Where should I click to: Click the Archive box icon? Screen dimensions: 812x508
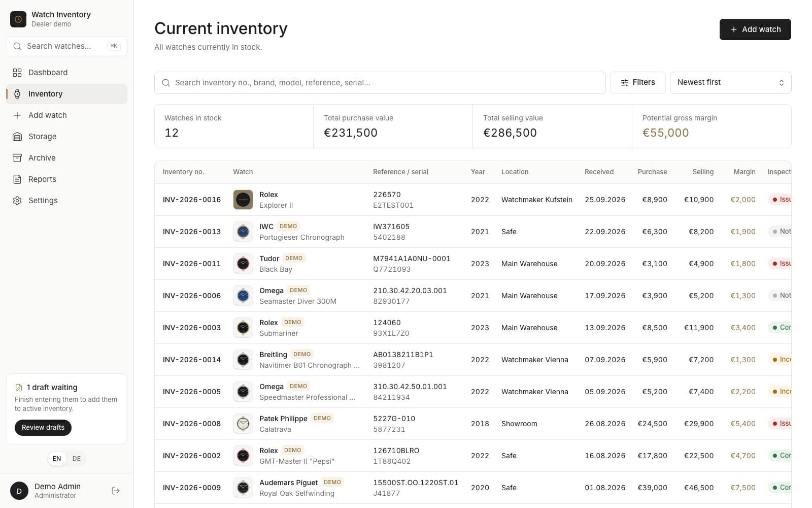tap(17, 158)
